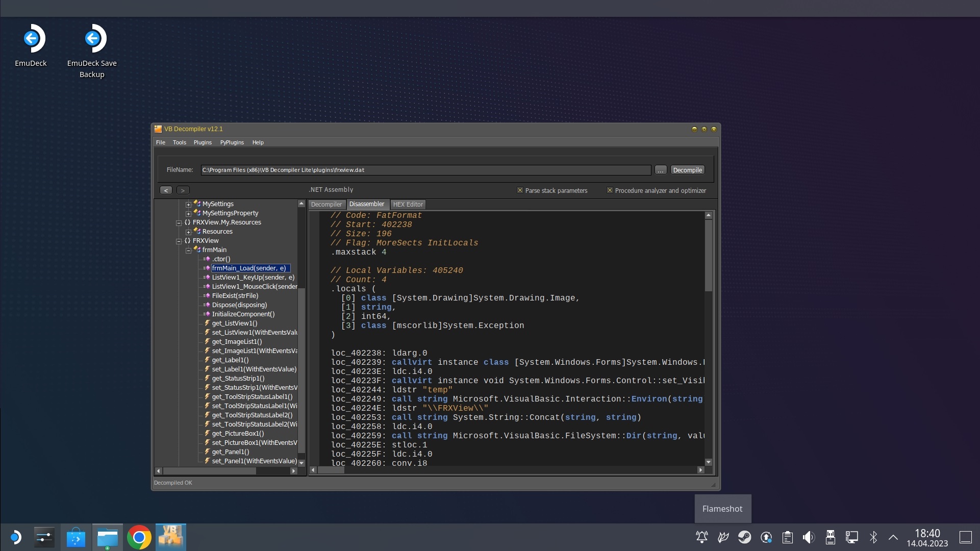Click the browse file '...' button

[661, 170]
